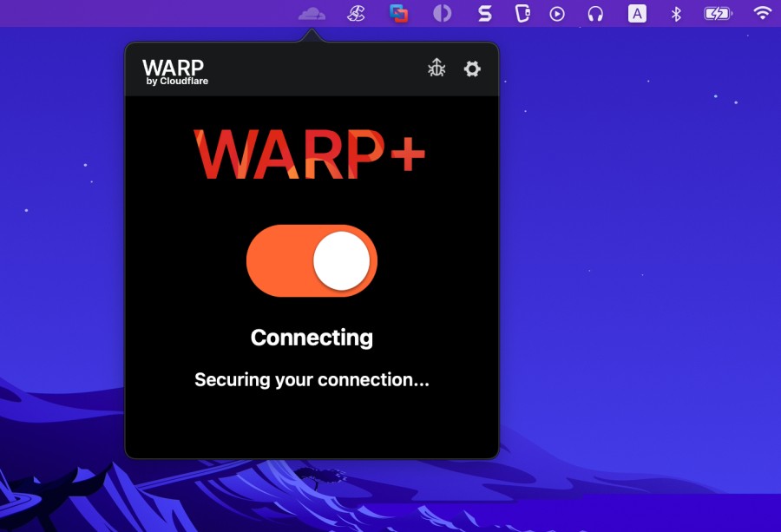Open the WARP settings gear menu
The width and height of the screenshot is (781, 532).
(x=472, y=69)
